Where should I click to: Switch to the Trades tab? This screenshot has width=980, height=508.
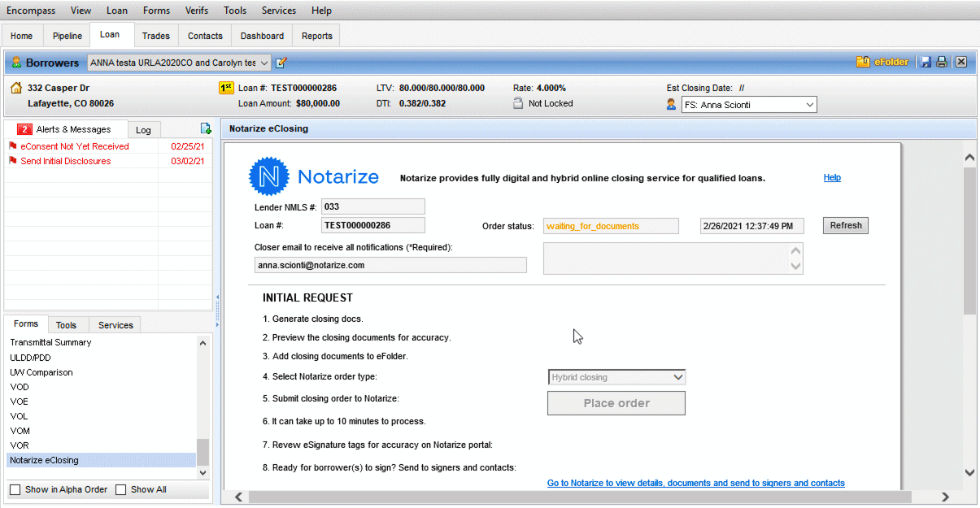pyautogui.click(x=156, y=36)
